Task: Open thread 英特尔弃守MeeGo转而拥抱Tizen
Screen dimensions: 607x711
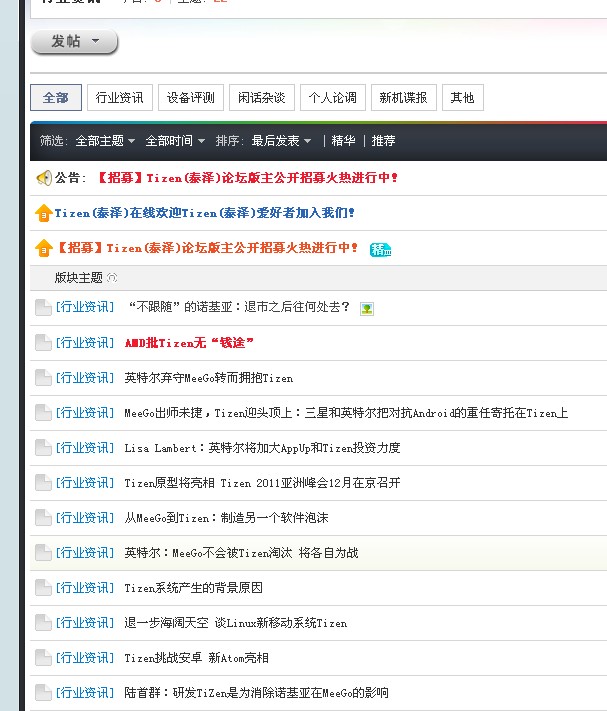Action: [209, 378]
